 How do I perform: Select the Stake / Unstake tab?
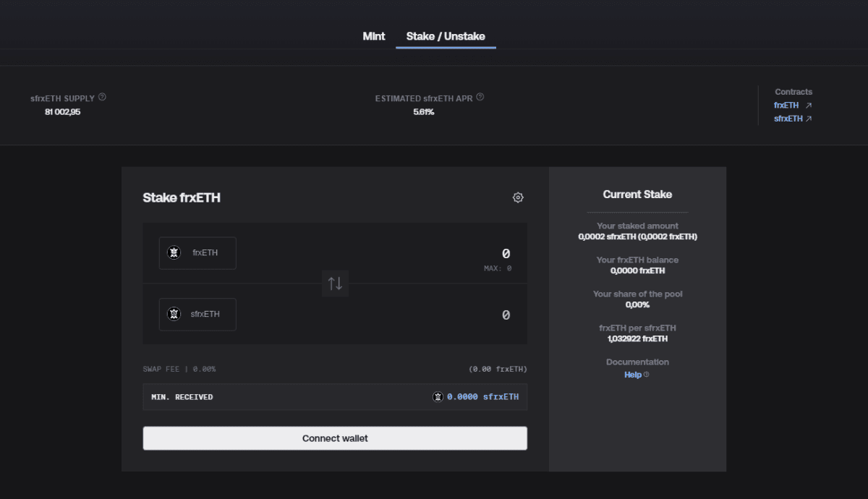(x=446, y=36)
